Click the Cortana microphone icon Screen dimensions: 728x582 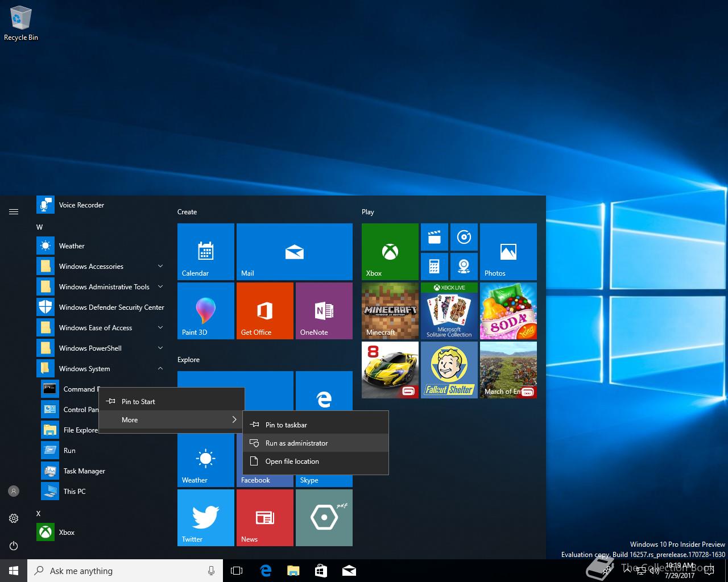point(211,571)
